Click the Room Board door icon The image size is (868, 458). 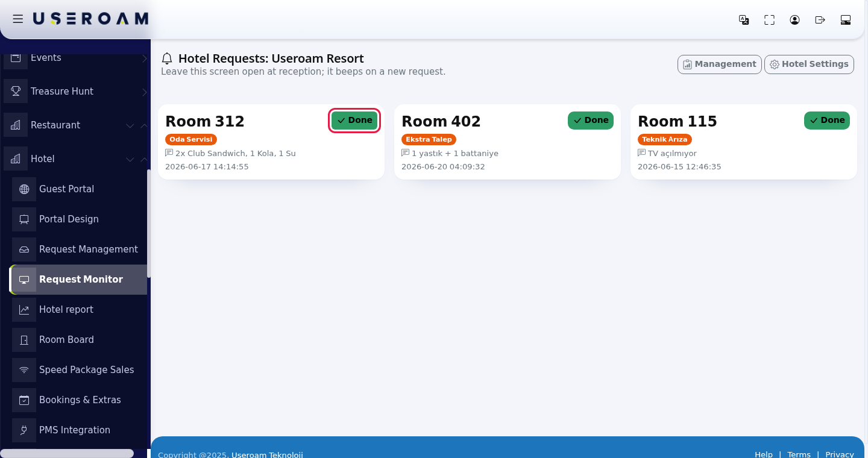[24, 340]
